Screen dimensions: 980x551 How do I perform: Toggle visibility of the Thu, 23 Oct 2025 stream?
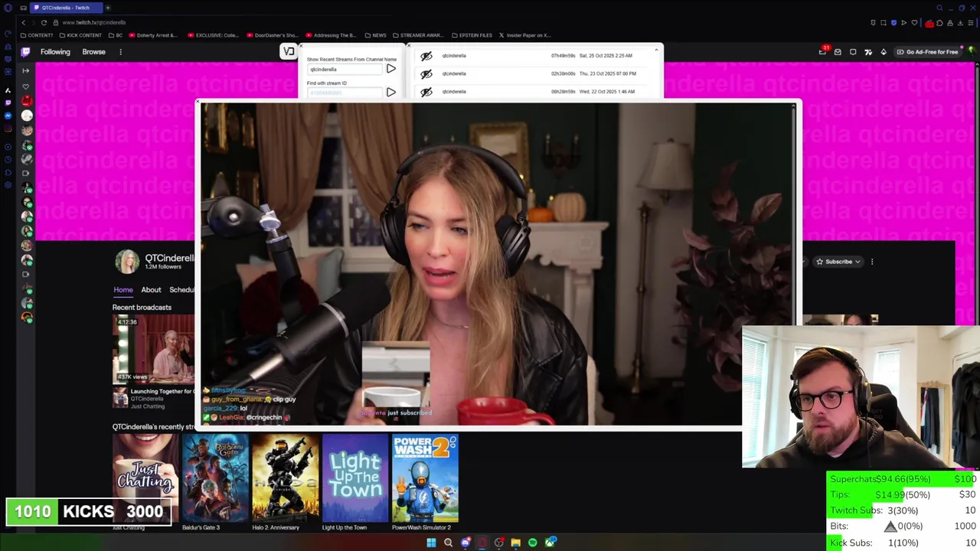point(426,73)
